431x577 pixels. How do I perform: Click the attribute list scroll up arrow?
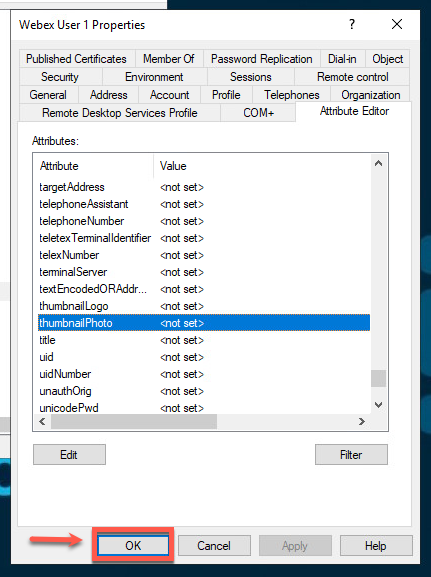[x=378, y=163]
